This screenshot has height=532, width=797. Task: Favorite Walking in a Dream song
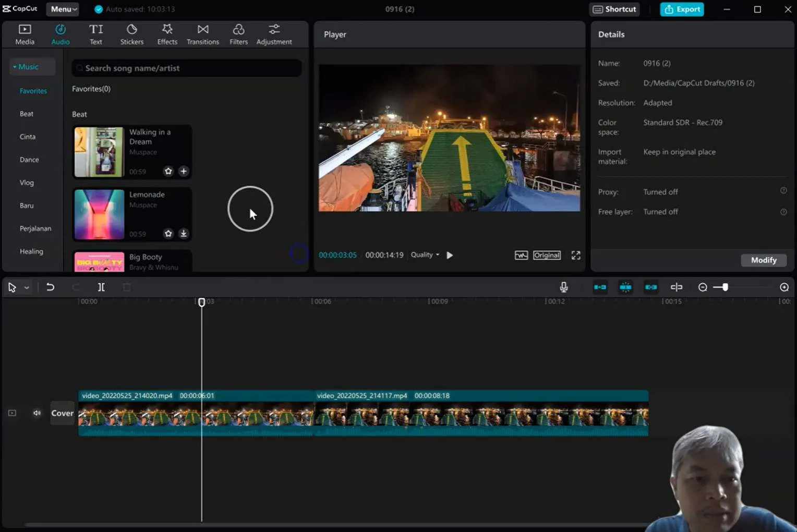[168, 171]
